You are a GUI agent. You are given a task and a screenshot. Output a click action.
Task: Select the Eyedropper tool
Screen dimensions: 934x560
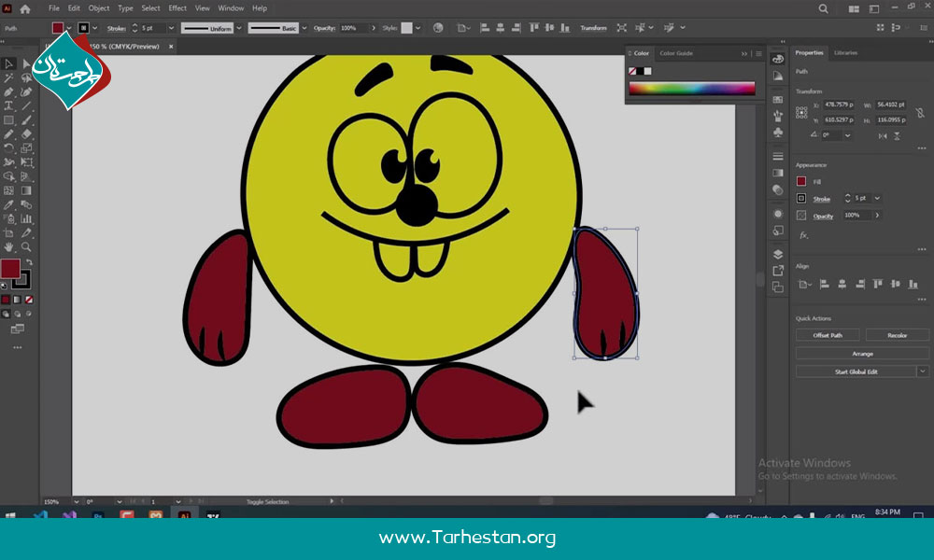point(8,203)
